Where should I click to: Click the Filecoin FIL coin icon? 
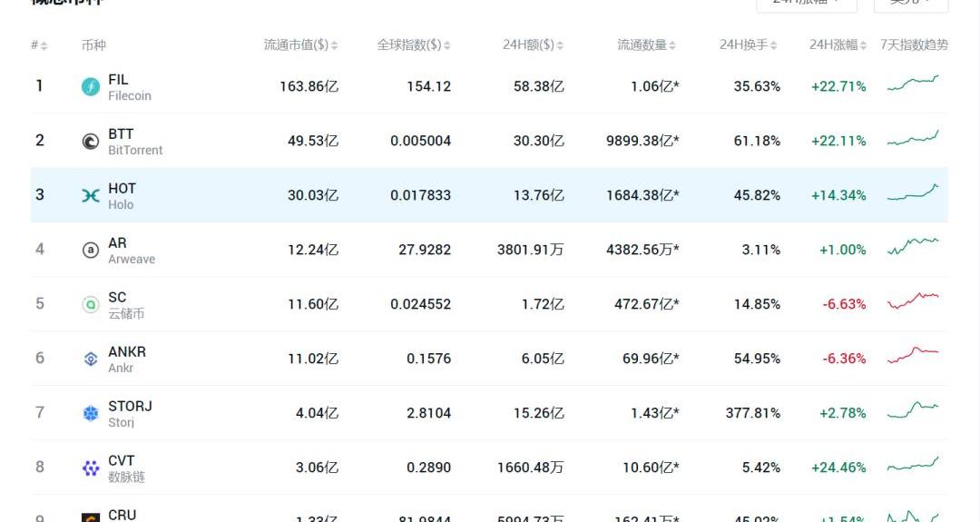(91, 87)
